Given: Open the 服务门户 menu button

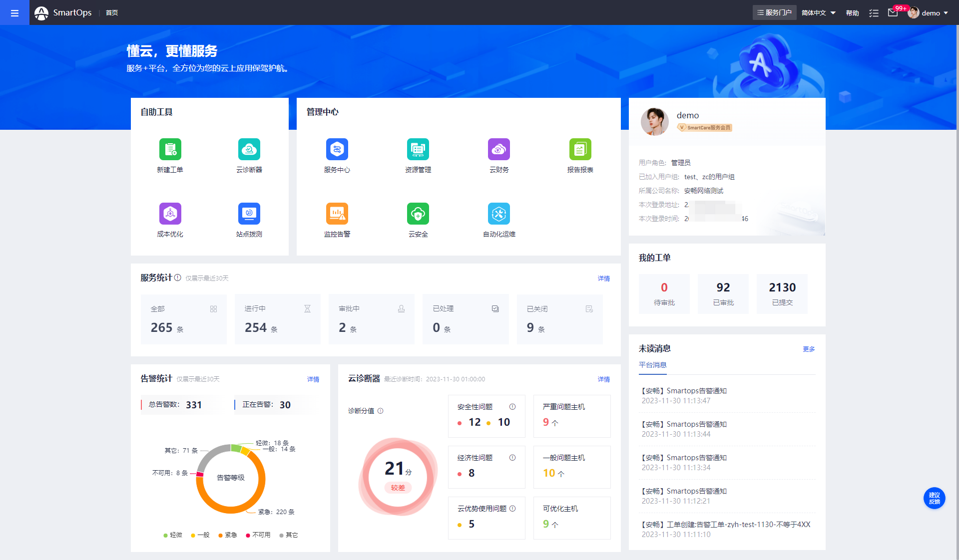Looking at the screenshot, I should [774, 13].
